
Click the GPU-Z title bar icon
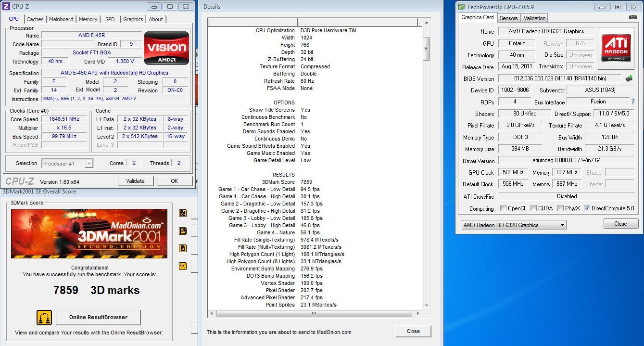pyautogui.click(x=462, y=7)
